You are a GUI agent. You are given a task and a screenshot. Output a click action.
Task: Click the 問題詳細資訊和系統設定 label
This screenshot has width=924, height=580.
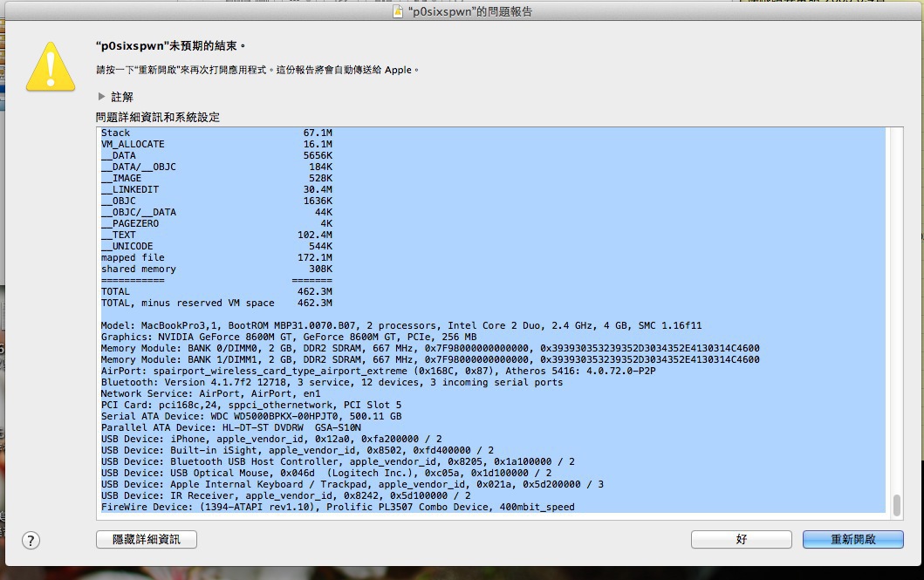pos(158,117)
